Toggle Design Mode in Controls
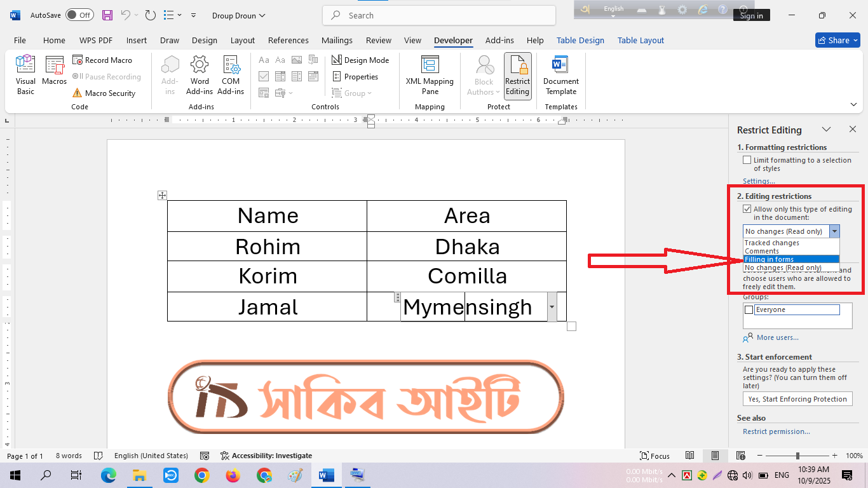 [360, 60]
